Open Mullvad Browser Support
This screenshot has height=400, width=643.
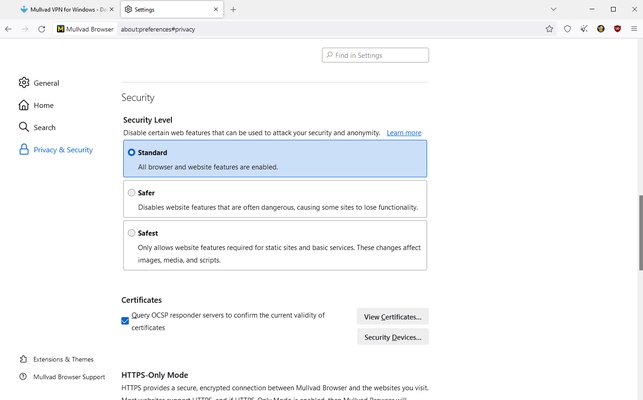62,377
